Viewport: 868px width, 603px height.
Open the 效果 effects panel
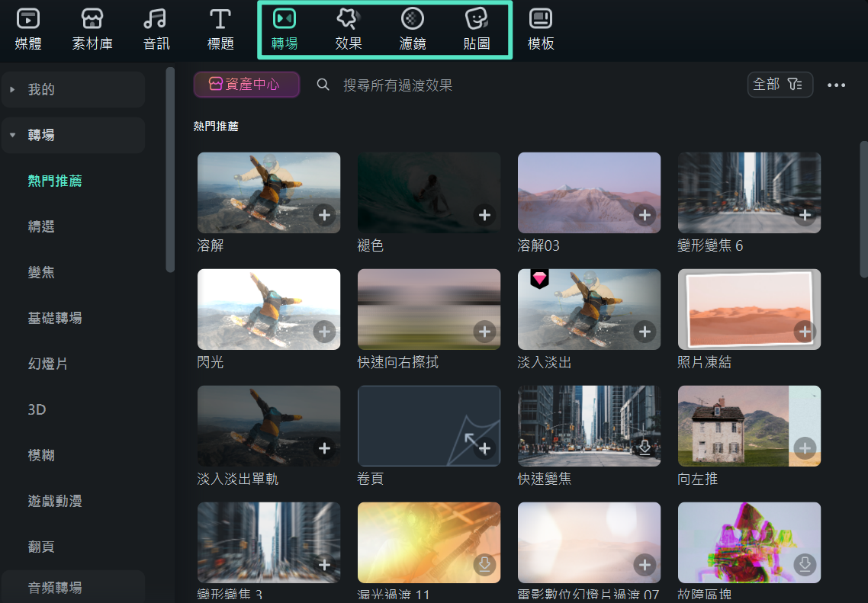[349, 29]
